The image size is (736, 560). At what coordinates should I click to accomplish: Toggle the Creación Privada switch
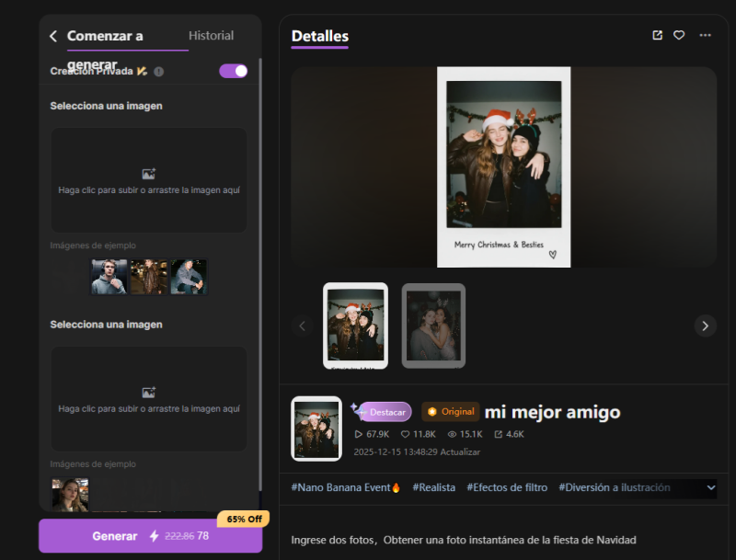point(233,71)
